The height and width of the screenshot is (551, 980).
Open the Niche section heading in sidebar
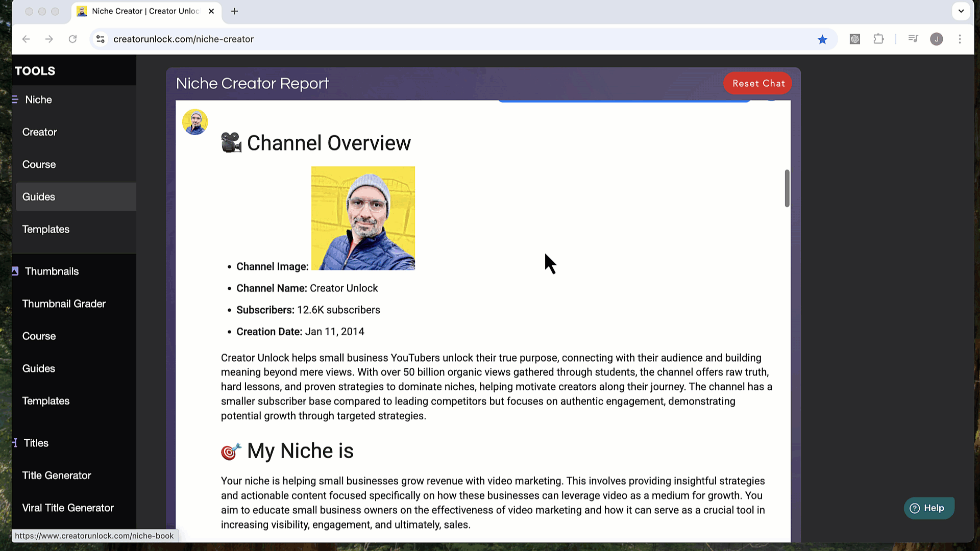38,99
